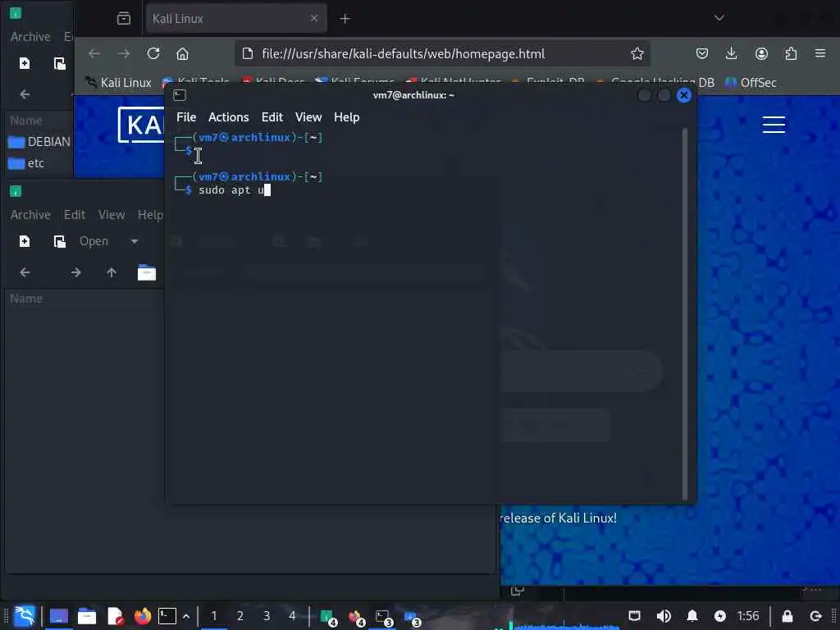Click the display icon in the system tray

[x=634, y=615]
